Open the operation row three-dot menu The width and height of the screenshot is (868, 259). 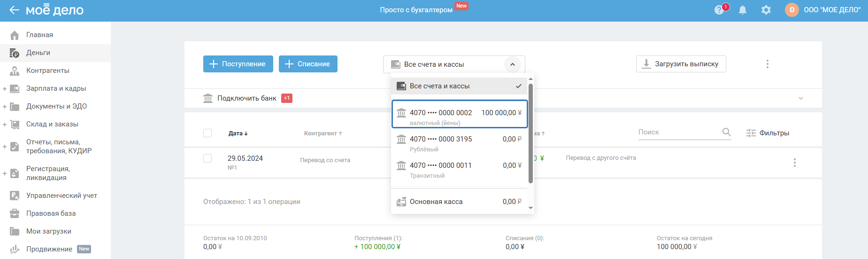(x=795, y=163)
